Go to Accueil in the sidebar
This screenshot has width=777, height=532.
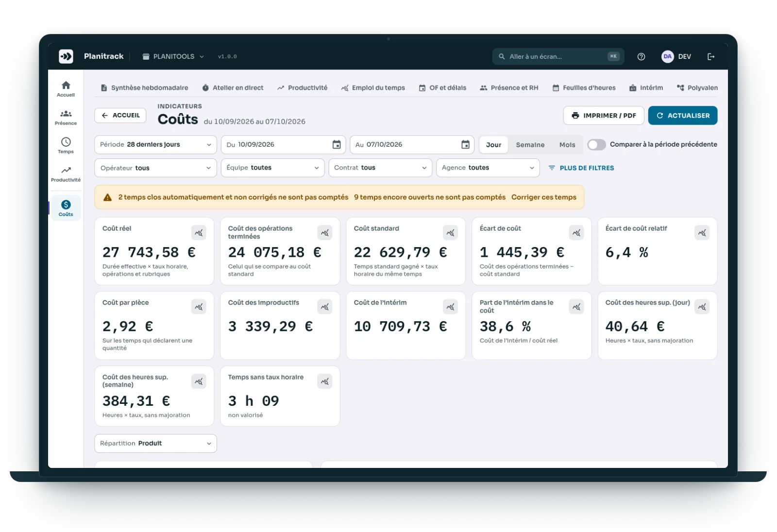point(66,89)
